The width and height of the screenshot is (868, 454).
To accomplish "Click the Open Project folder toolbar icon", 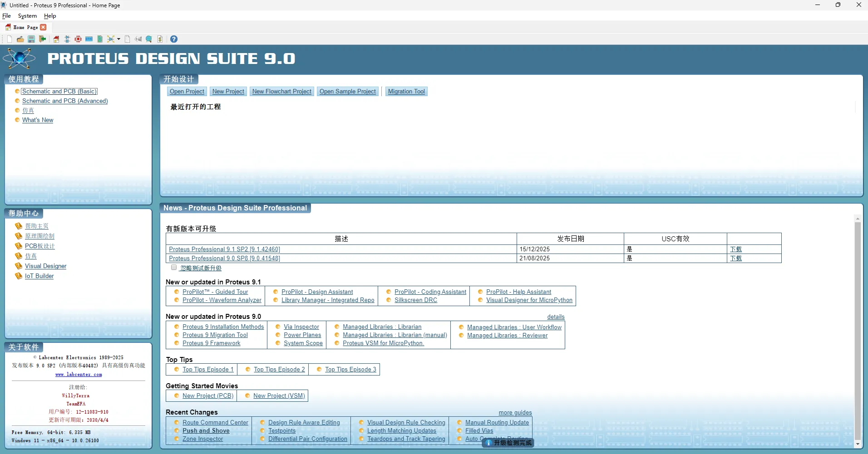I will [20, 39].
